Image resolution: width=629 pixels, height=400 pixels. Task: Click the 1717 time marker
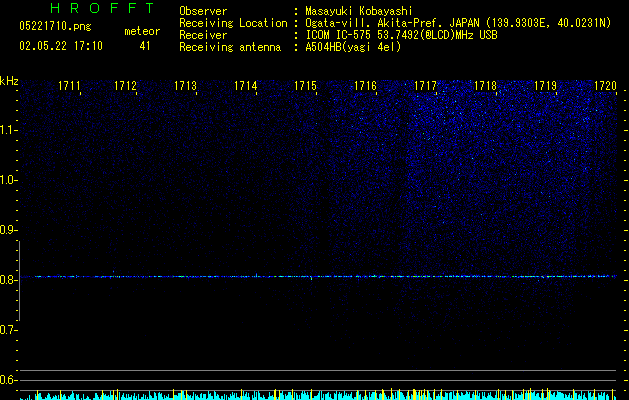pyautogui.click(x=425, y=86)
